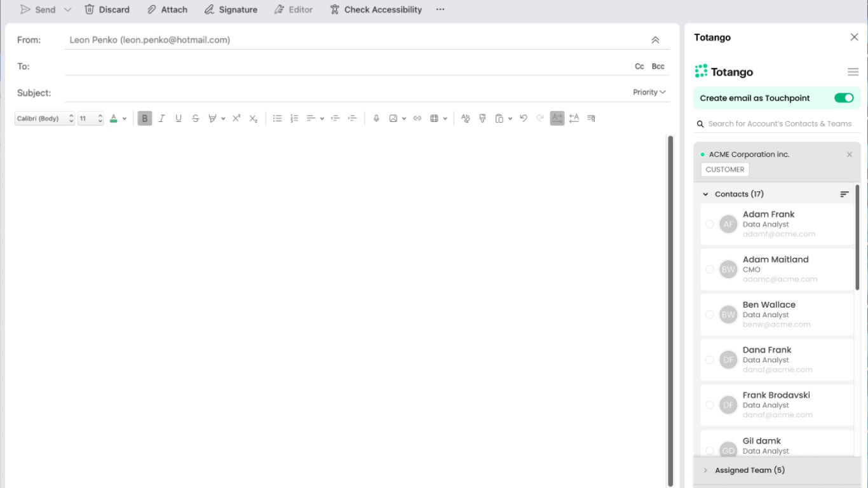Select the Adam Maitland contact radio button
Screen dimensions: 868x488
[710, 269]
